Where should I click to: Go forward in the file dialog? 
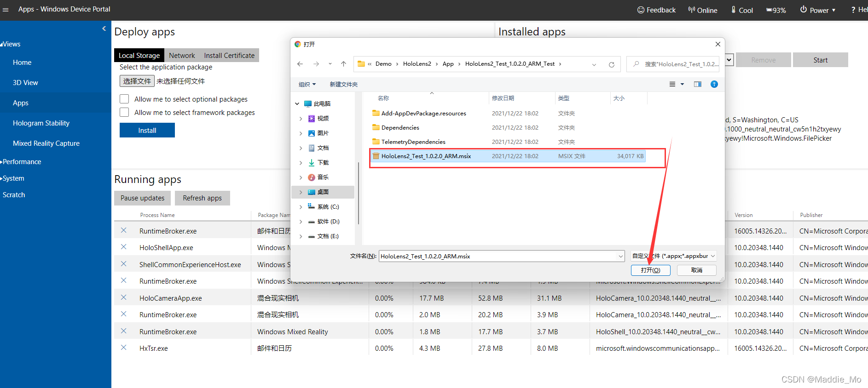[x=316, y=64]
